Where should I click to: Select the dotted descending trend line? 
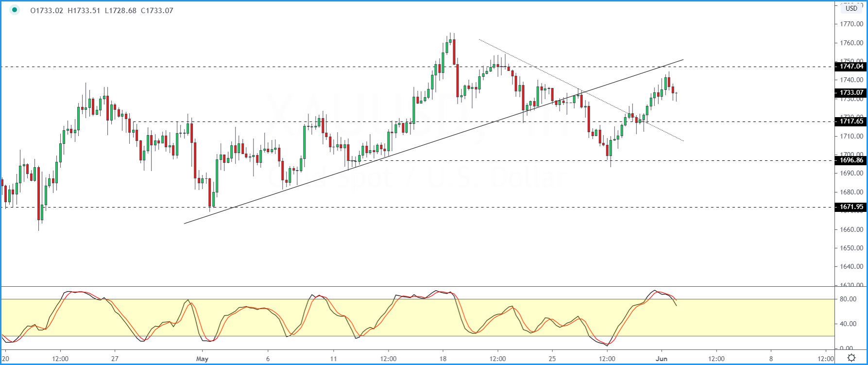coord(581,90)
